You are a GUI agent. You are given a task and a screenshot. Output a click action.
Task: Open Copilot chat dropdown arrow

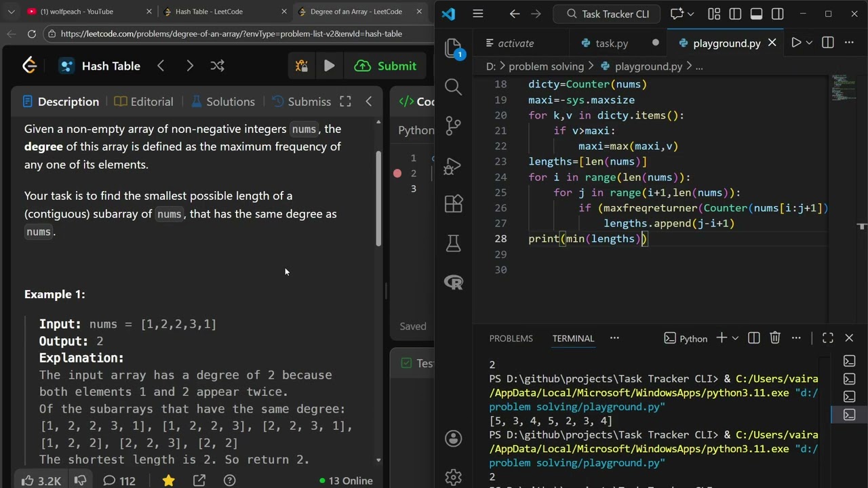pyautogui.click(x=691, y=14)
